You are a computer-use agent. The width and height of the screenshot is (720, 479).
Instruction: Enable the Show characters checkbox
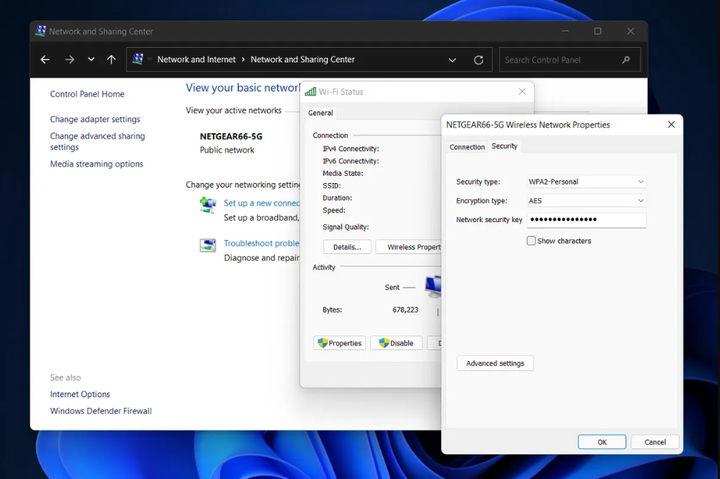point(532,241)
